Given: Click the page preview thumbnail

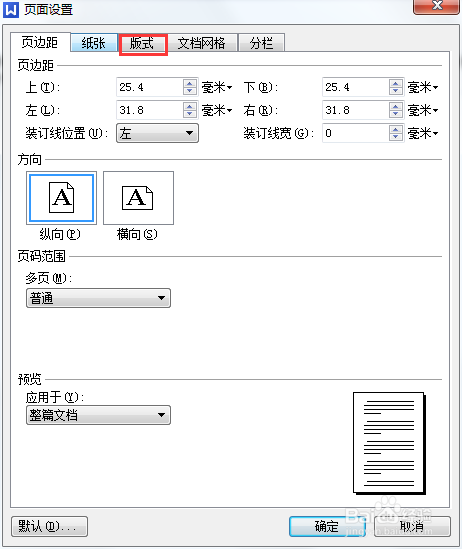Looking at the screenshot, I should [389, 443].
